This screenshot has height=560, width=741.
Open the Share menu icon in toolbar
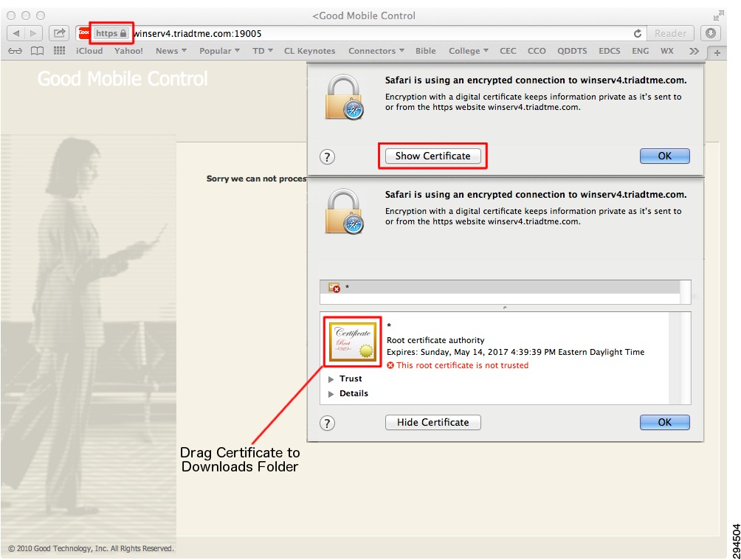point(59,33)
